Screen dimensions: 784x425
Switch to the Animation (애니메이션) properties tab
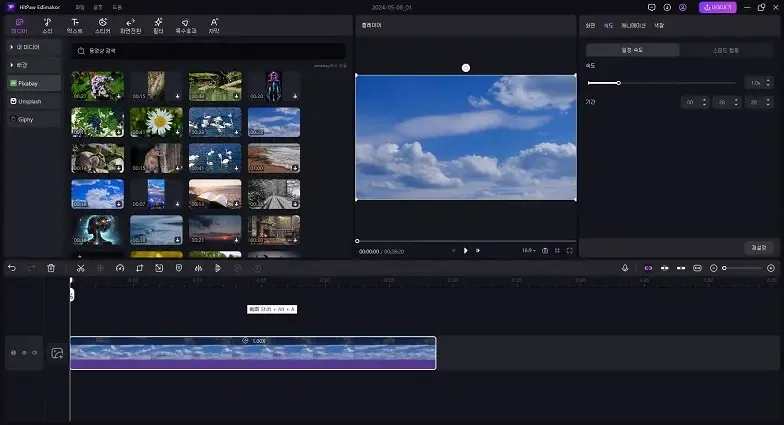coord(633,24)
